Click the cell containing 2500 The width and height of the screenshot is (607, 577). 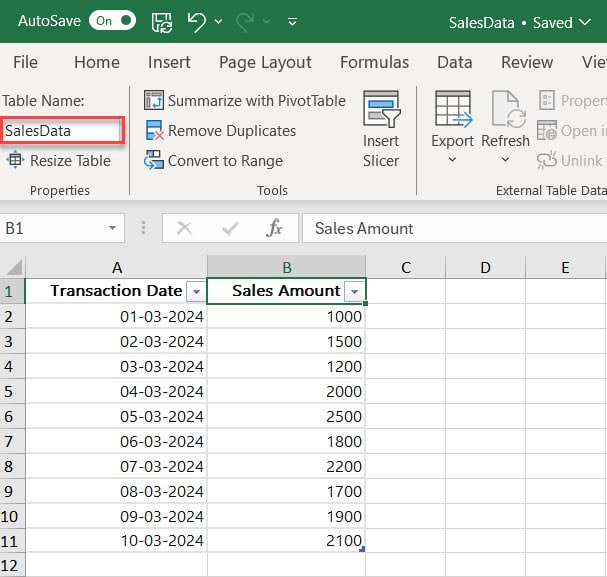coord(286,416)
